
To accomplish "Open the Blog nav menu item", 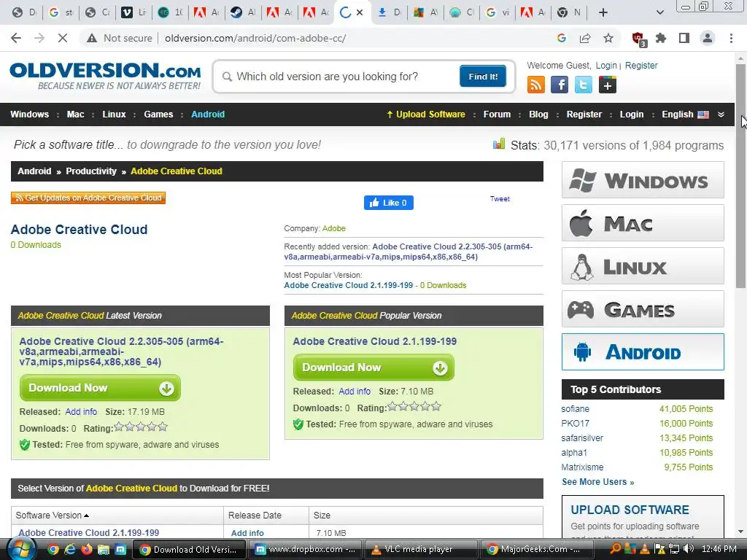I will [538, 114].
